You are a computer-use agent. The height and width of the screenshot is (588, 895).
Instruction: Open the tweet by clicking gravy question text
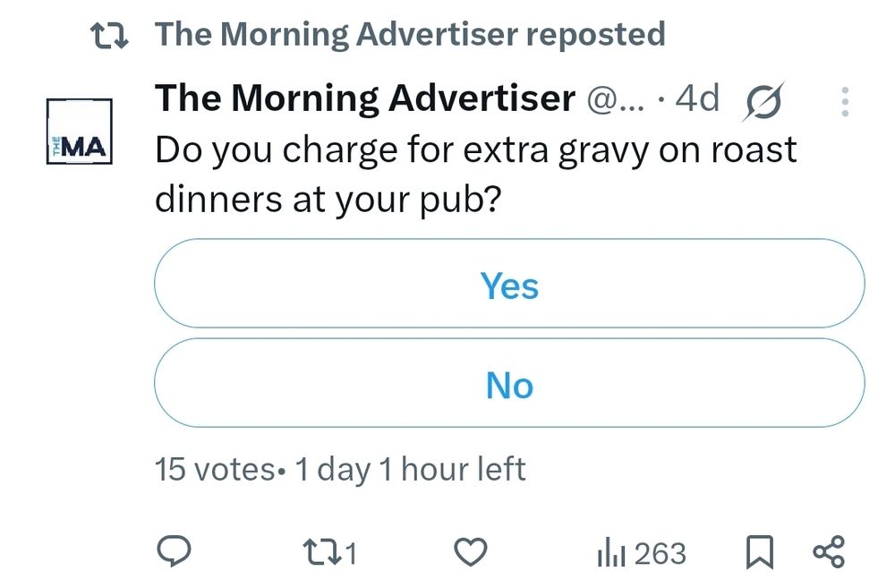tap(475, 175)
